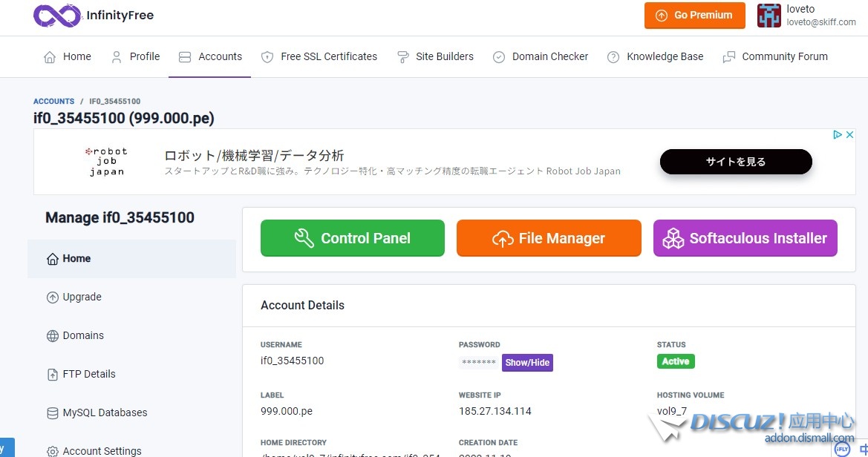Screen dimensions: 868x457
Task: Click the AdChoices triangle icon on ad
Action: point(838,134)
